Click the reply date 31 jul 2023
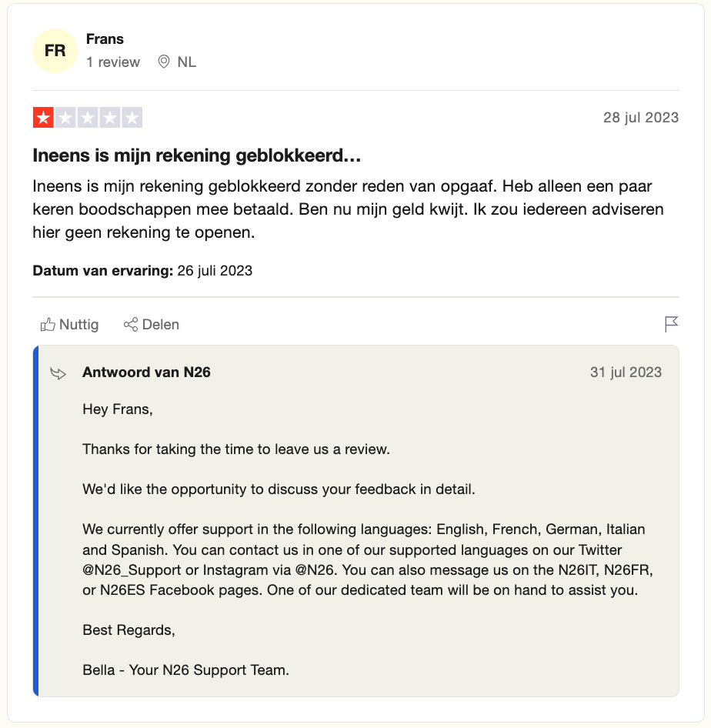 (626, 372)
